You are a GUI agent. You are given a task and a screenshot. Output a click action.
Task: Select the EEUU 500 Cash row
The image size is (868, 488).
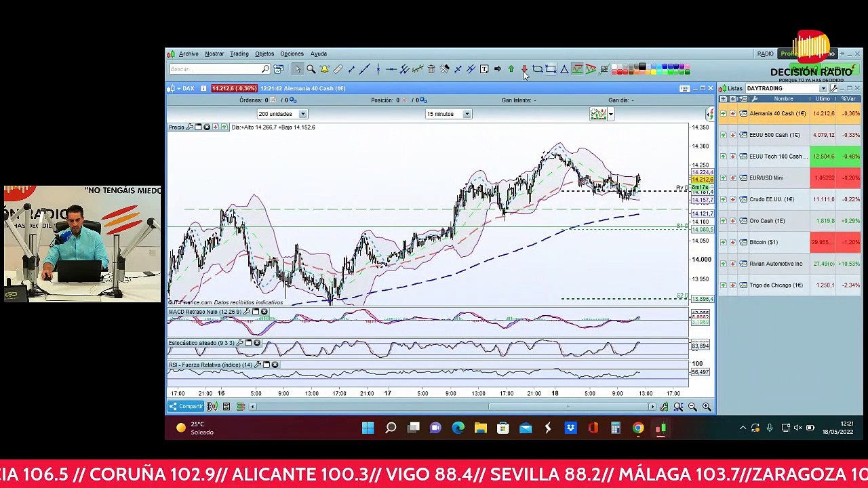[789, 135]
